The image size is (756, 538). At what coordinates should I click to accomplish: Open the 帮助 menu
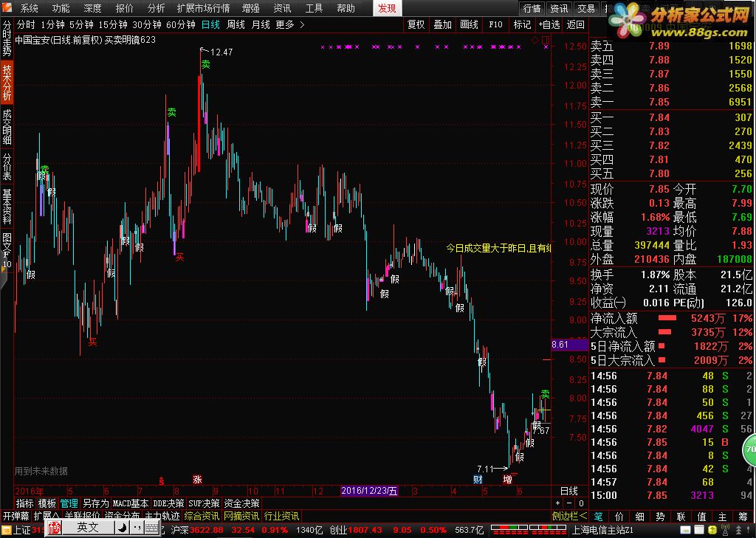point(346,8)
